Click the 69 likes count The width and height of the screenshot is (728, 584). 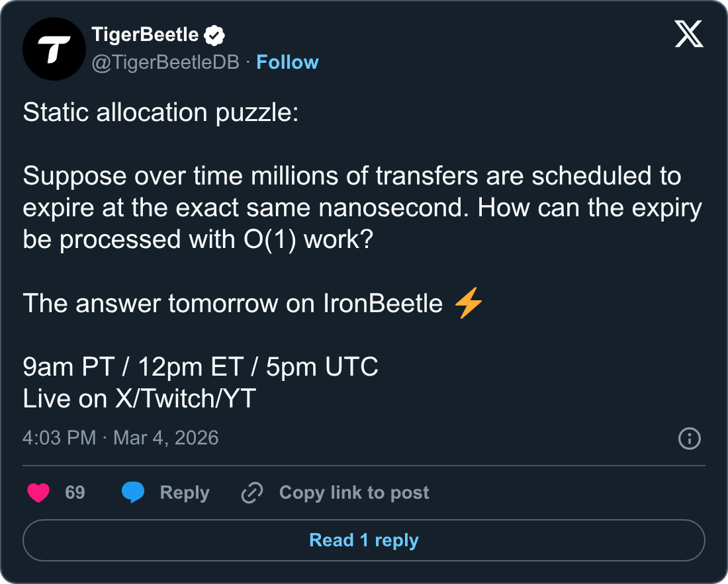(x=75, y=493)
